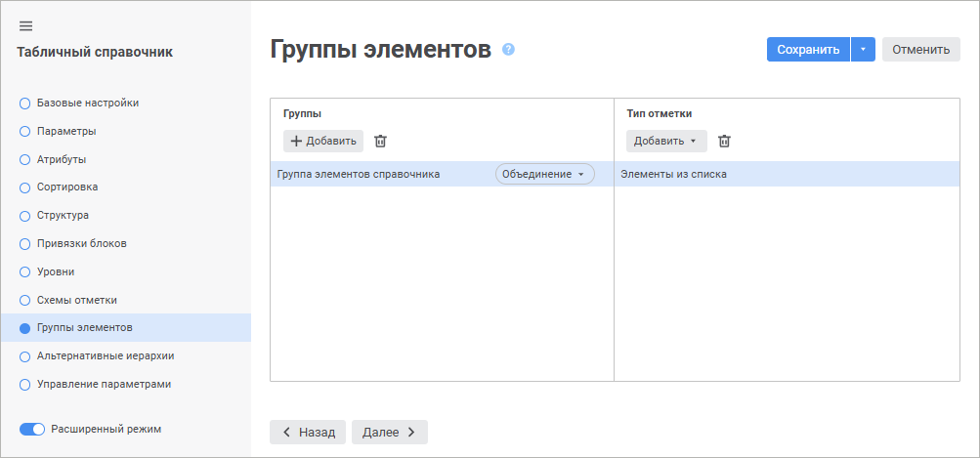Select Уровни step
The height and width of the screenshot is (458, 980).
(x=126, y=271)
